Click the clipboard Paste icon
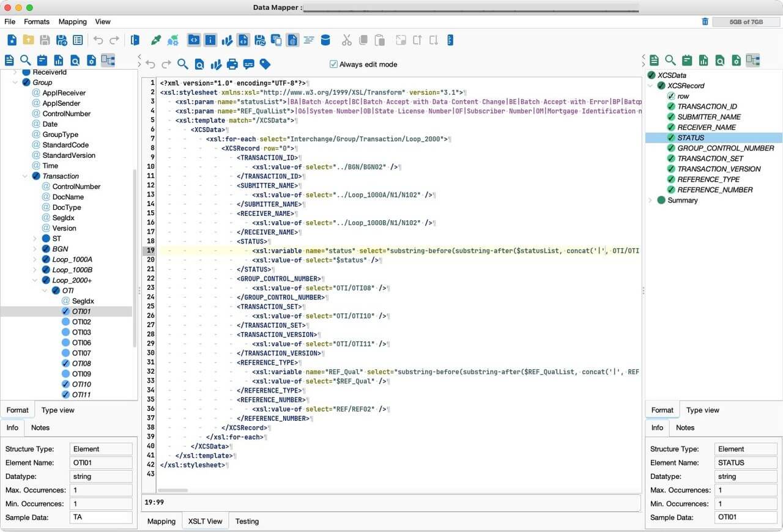783x532 pixels. pyautogui.click(x=380, y=40)
